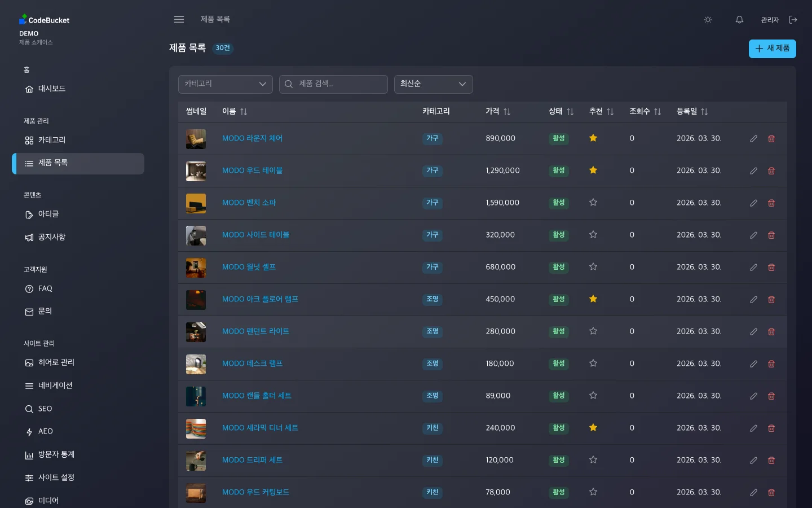
Task: Open notifications via bell icon
Action: (739, 19)
